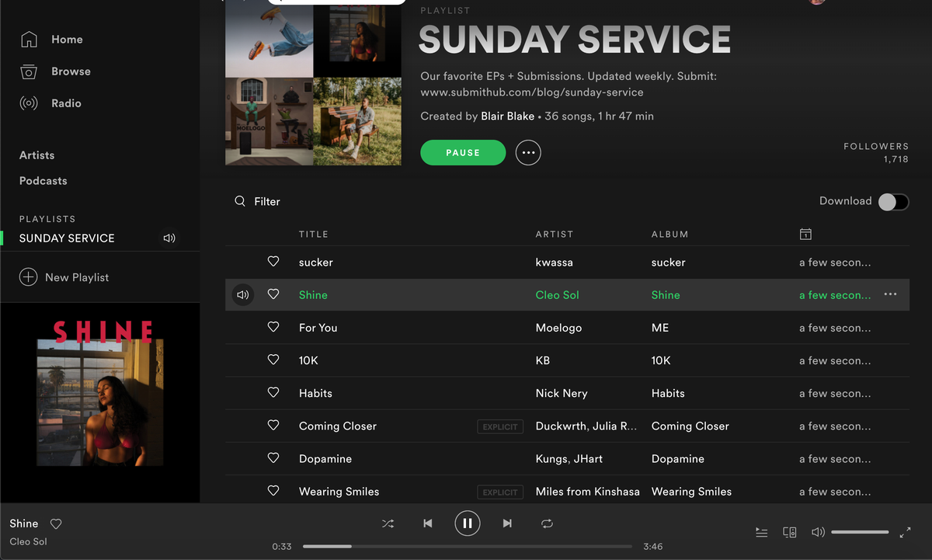The height and width of the screenshot is (560, 932).
Task: Like the Habits track
Action: click(273, 392)
